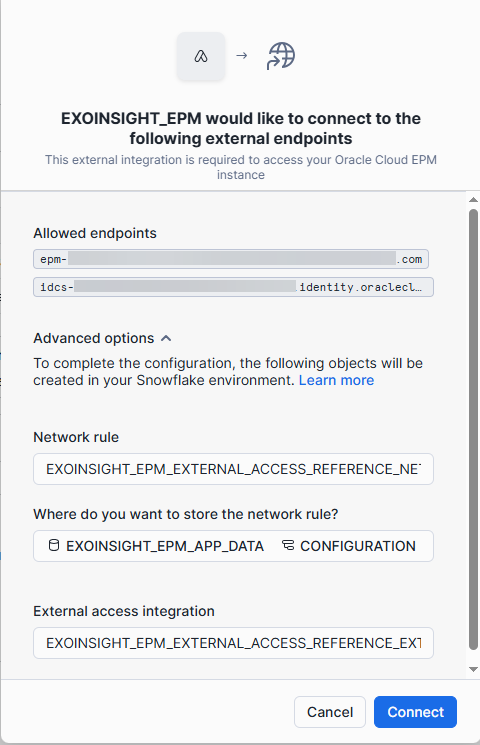
Task: Click the idcs- identity endpoint entry
Action: pos(233,287)
